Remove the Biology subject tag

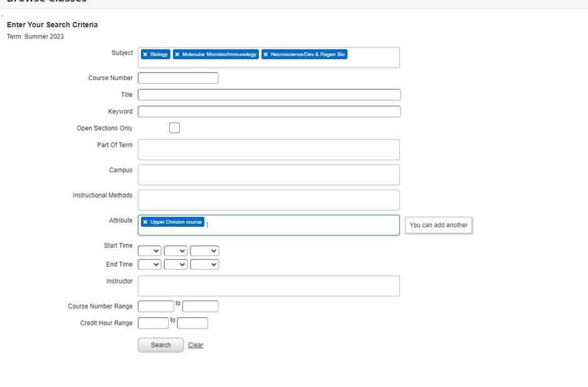145,54
